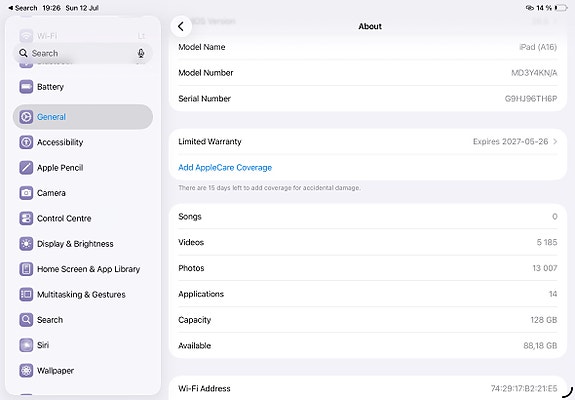Tap the sidebar Search settings icon

click(x=26, y=320)
